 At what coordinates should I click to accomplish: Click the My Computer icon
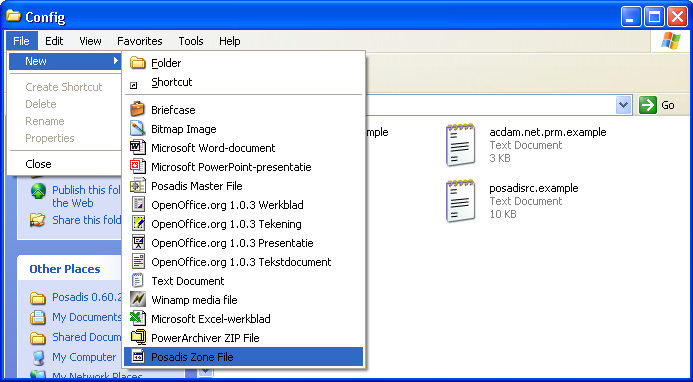tap(38, 357)
